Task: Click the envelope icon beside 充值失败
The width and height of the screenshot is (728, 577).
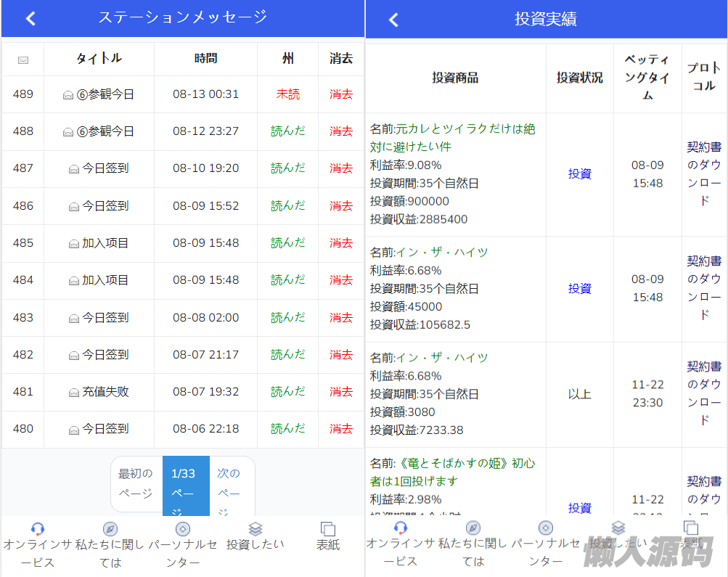Action: pos(74,393)
